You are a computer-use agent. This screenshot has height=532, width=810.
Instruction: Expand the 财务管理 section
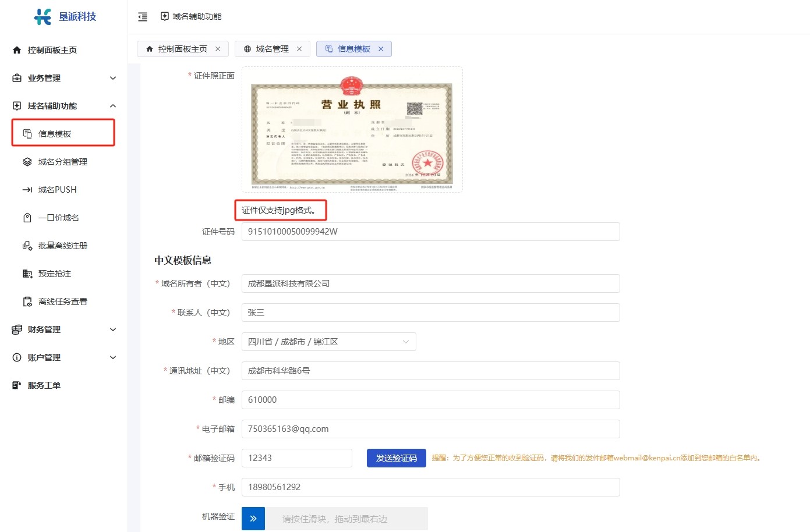tap(64, 329)
